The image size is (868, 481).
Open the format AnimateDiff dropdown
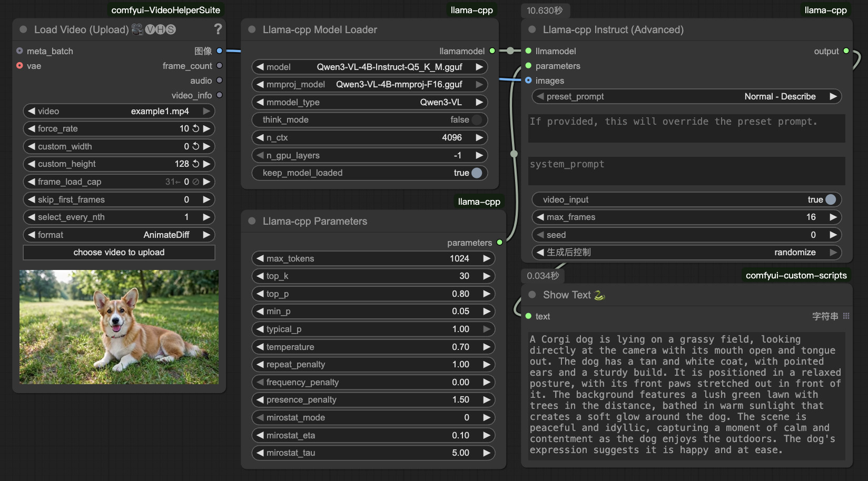click(x=119, y=235)
